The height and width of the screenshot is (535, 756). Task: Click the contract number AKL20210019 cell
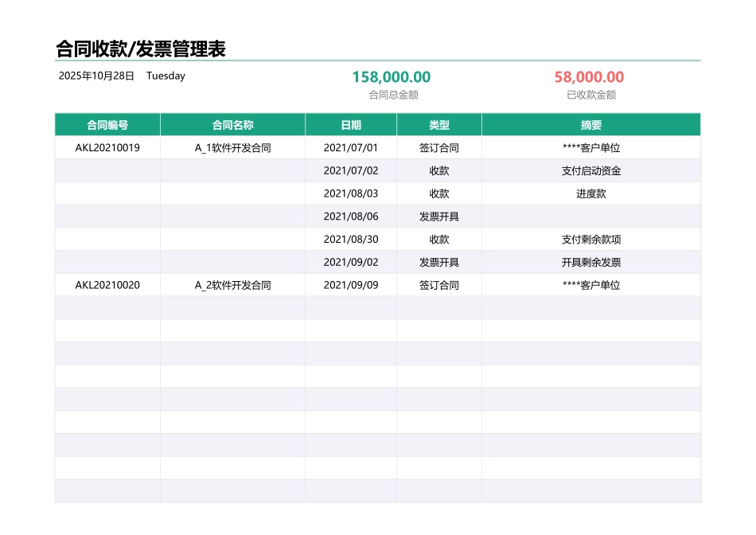click(x=107, y=147)
